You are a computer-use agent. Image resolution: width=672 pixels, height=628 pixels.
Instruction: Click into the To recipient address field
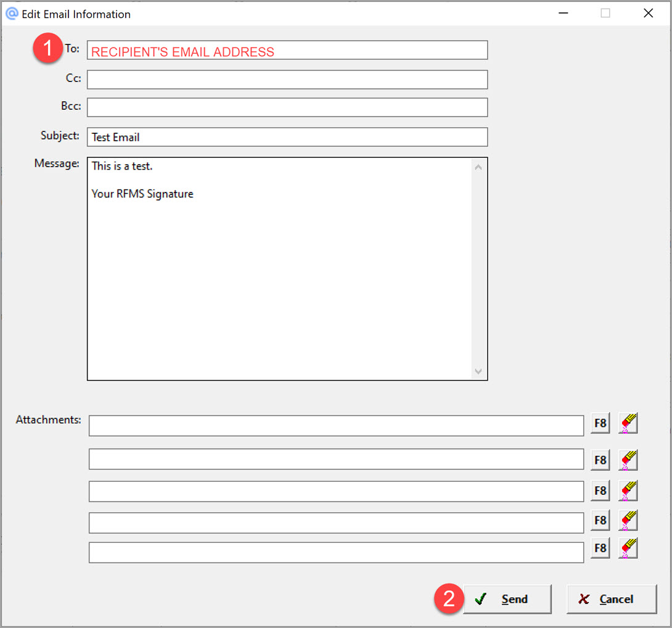click(287, 51)
